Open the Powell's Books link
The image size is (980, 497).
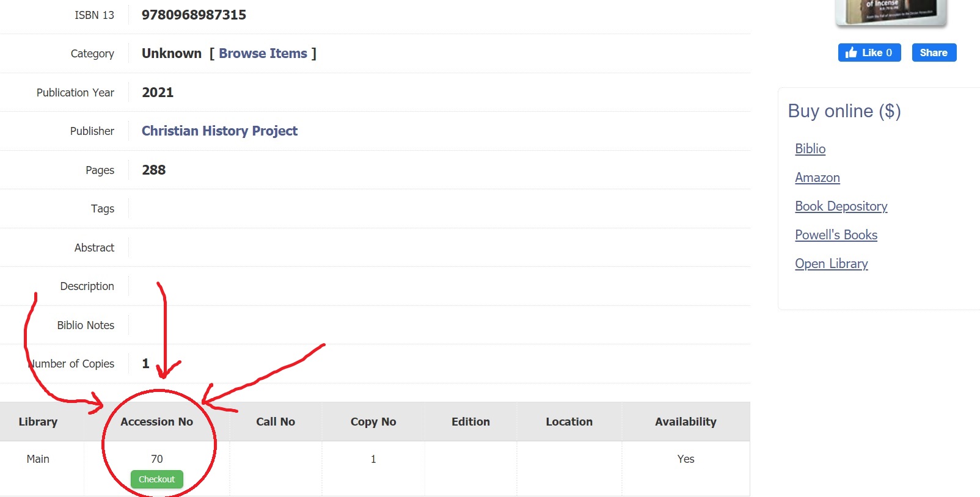pyautogui.click(x=836, y=235)
